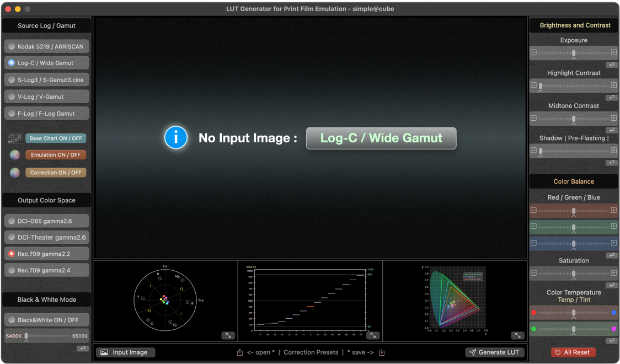This screenshot has height=364, width=620.
Task: Reset everything with All Reset
Action: [x=573, y=352]
